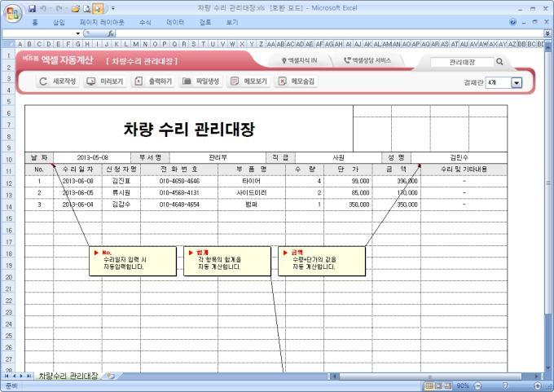The height and width of the screenshot is (392, 554).
Task: Select the date cell 2013-05-08
Action: [92, 157]
